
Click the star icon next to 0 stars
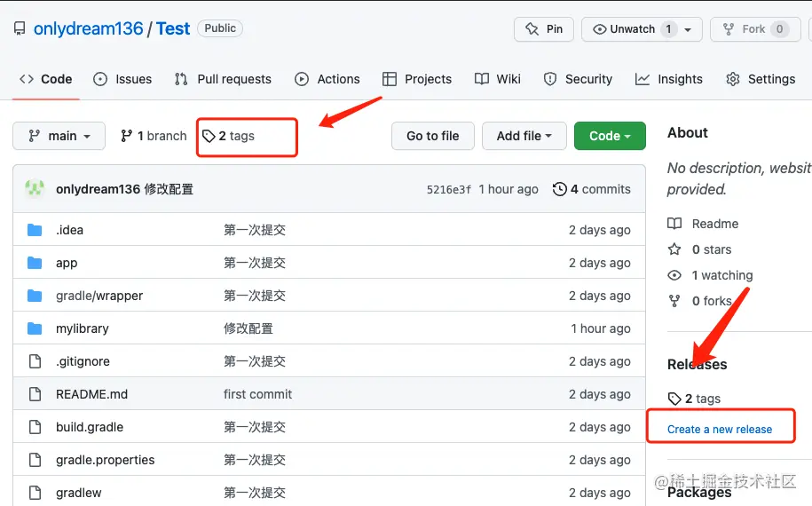(x=674, y=249)
